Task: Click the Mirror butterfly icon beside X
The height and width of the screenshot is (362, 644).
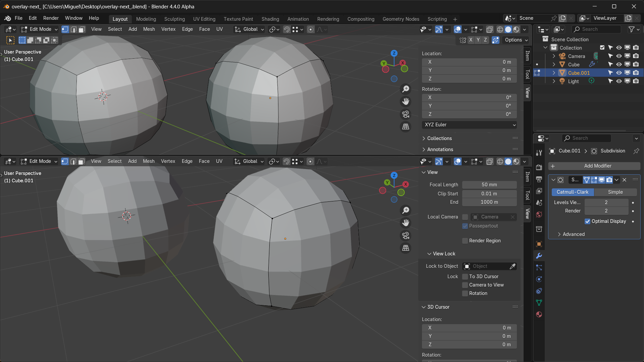Action: click(463, 40)
